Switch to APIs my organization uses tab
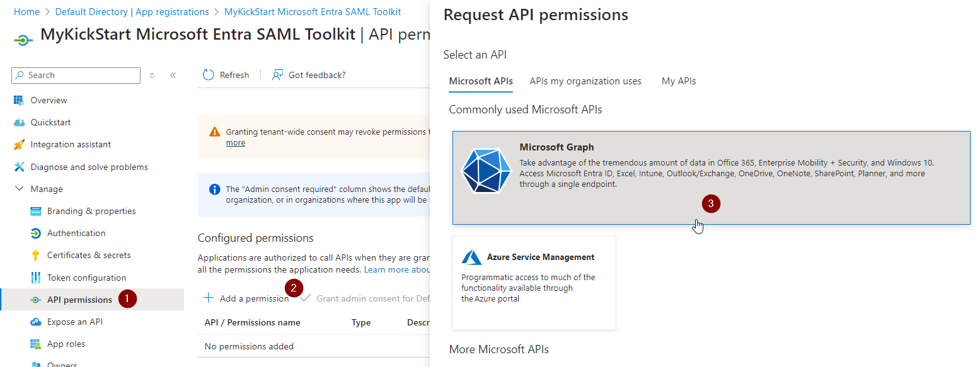 pyautogui.click(x=585, y=81)
